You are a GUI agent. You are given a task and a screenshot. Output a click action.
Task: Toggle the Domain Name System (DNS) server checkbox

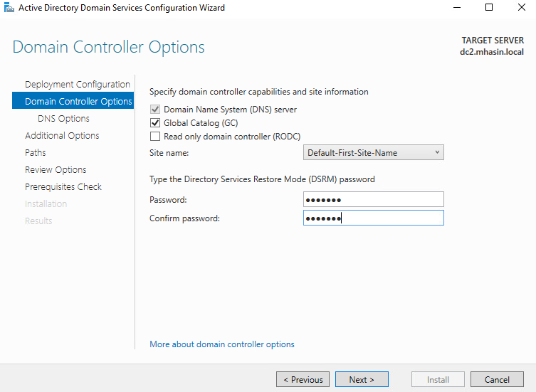[x=155, y=110]
